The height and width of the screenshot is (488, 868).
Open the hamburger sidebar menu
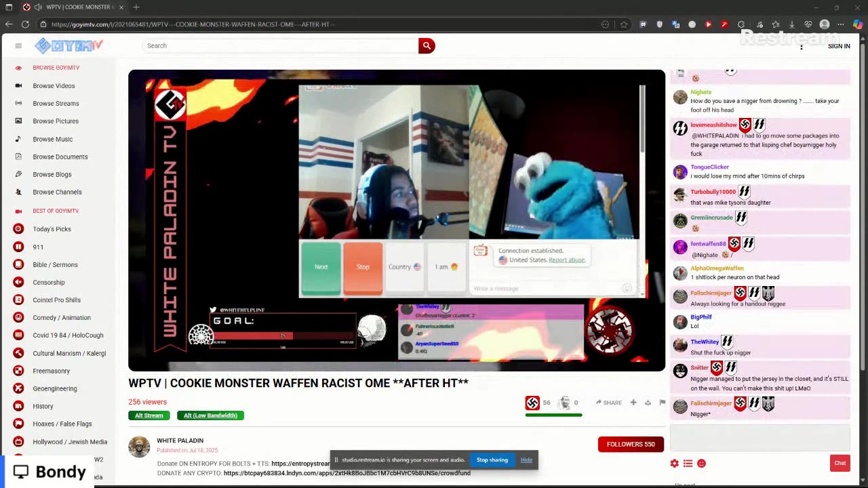pos(18,45)
